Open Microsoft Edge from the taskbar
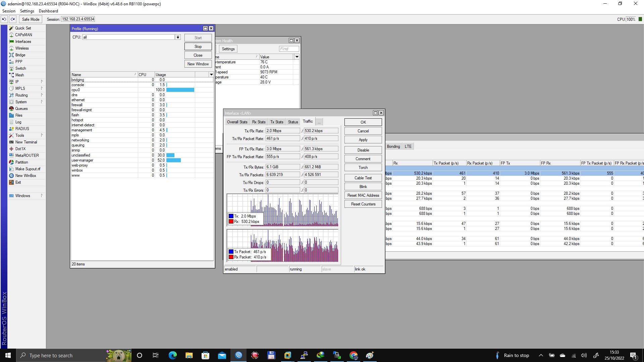This screenshot has height=362, width=644. point(173,355)
